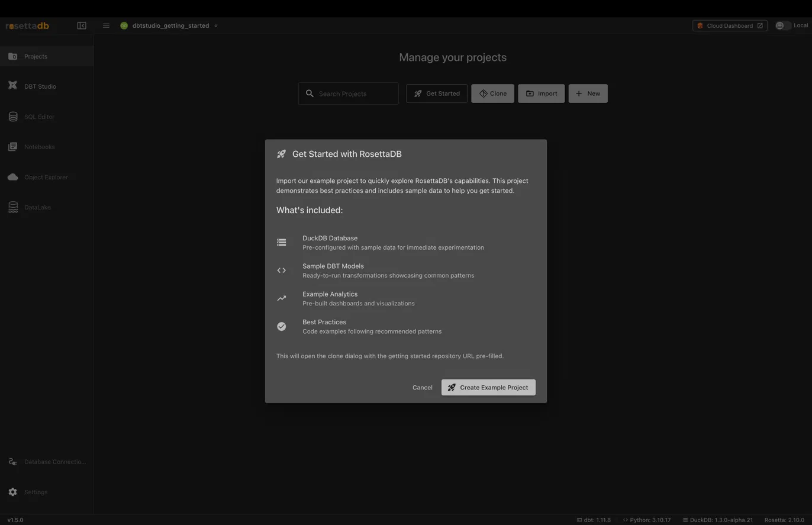Open Settings from the sidebar

pyautogui.click(x=47, y=492)
